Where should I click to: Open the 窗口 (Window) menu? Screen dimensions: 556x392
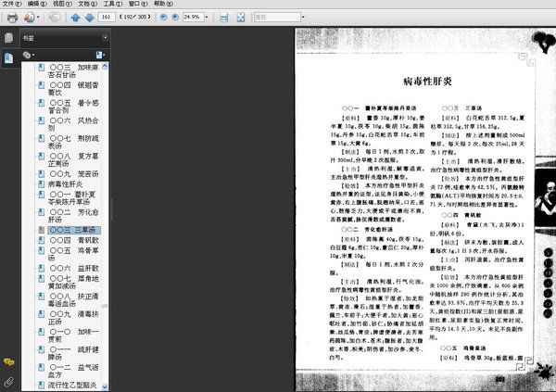tap(138, 4)
